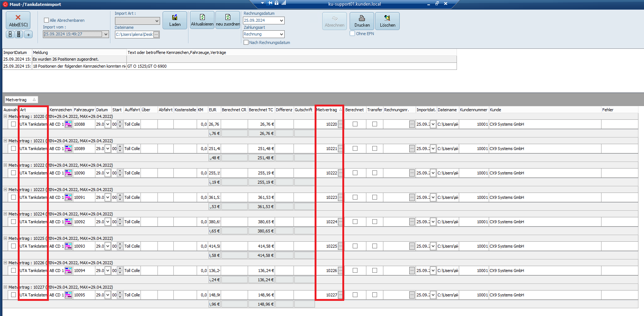Image resolution: width=644 pixels, height=316 pixels.
Task: Click the Aktualisieren refresh button
Action: click(202, 20)
